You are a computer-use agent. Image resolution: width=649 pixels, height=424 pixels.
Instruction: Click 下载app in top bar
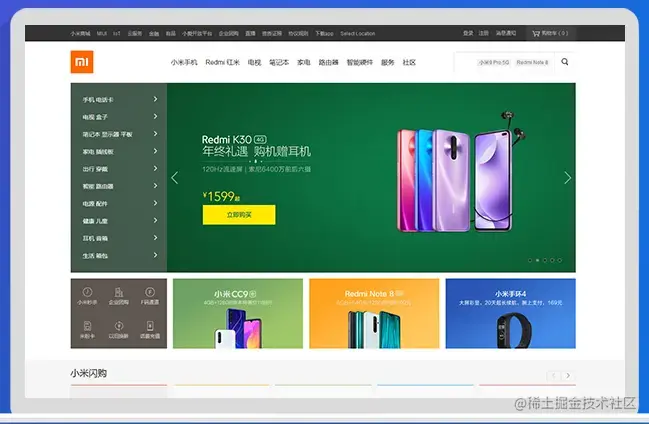click(x=324, y=34)
